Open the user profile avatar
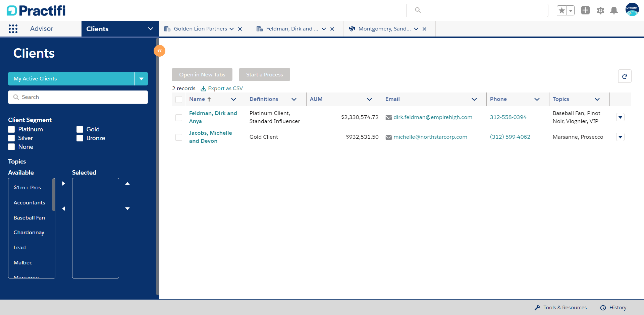 point(632,10)
